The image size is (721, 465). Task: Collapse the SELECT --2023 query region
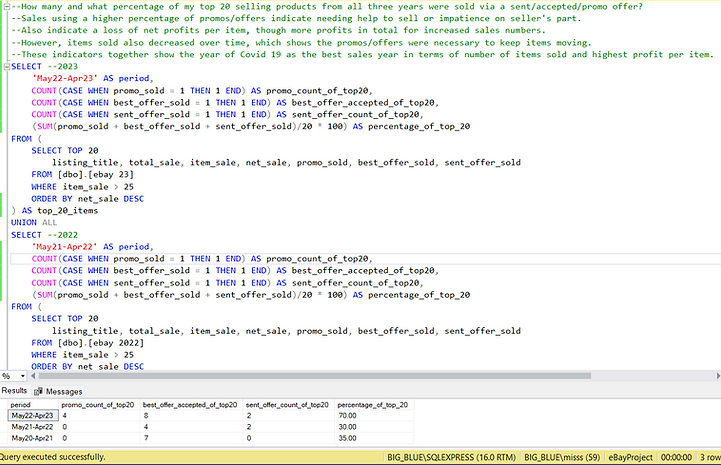coord(6,66)
